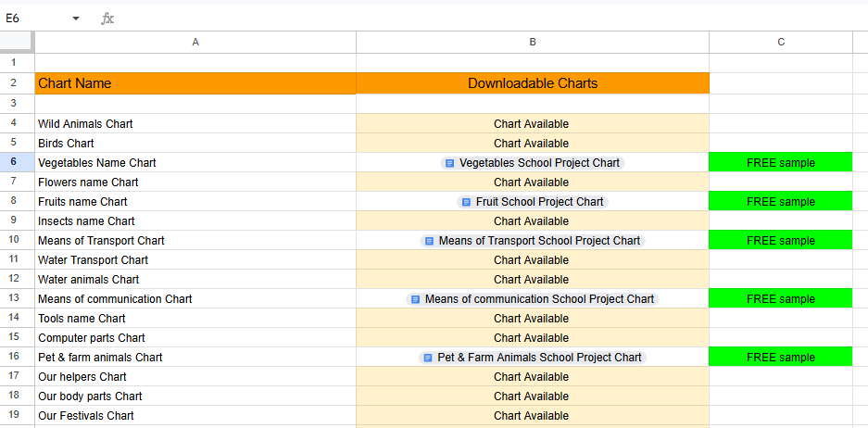The image size is (868, 428).
Task: Select FREE sample cell in Vegetables row
Action: click(781, 163)
